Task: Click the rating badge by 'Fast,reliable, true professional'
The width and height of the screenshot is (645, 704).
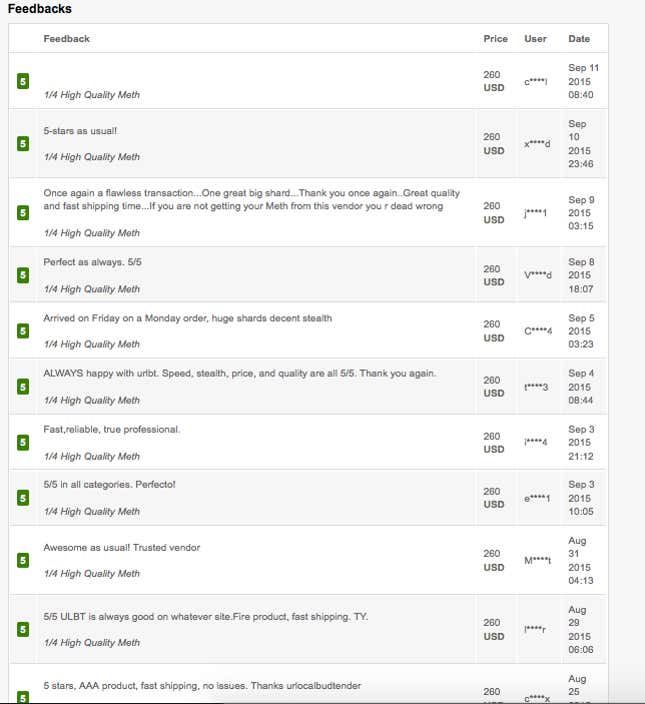Action: 23,443
